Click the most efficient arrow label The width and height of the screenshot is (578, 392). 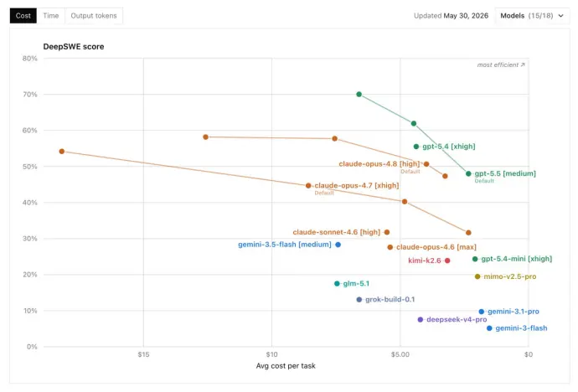coord(501,64)
